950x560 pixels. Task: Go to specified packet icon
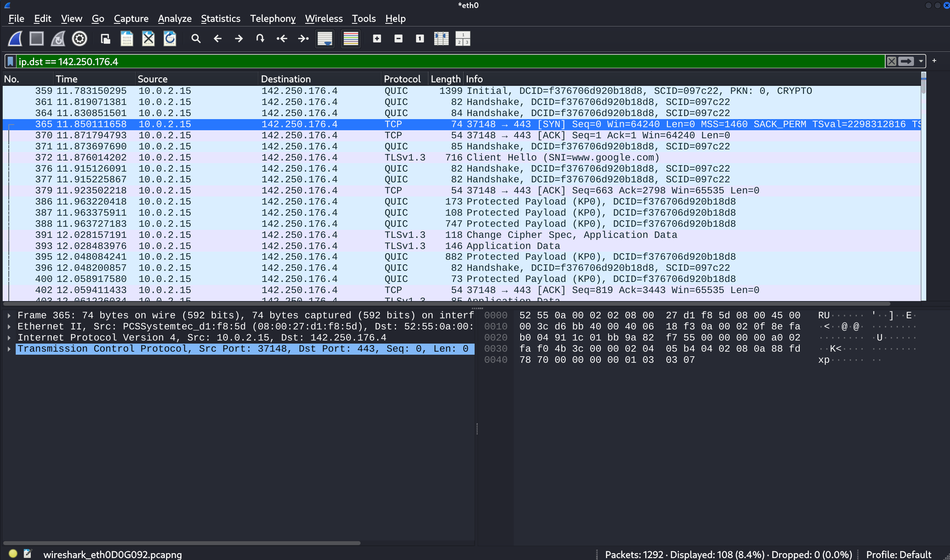[x=260, y=39]
